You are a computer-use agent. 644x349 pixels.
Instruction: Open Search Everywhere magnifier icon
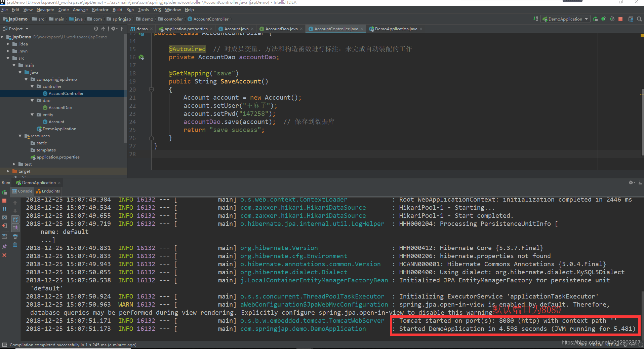pos(639,19)
